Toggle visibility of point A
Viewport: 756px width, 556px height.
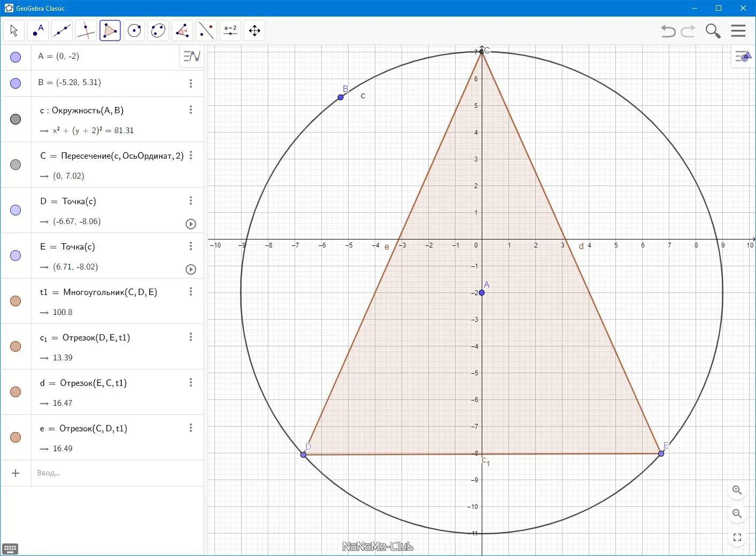[16, 57]
